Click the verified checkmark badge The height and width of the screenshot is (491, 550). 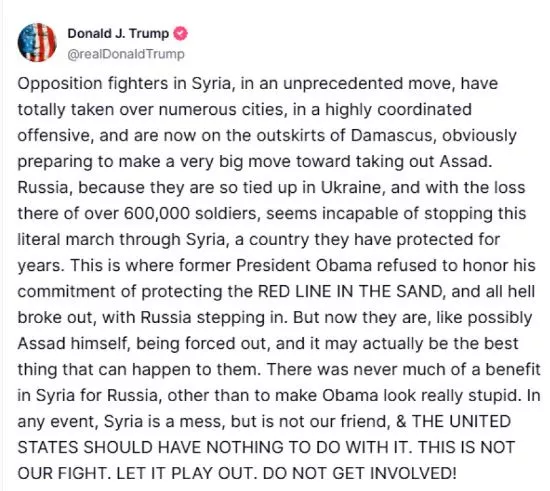click(180, 34)
